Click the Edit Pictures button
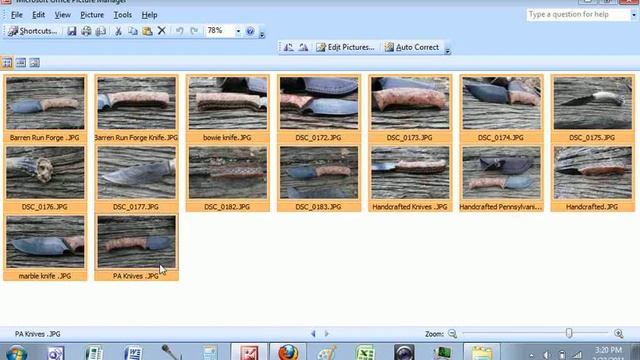 click(x=345, y=47)
